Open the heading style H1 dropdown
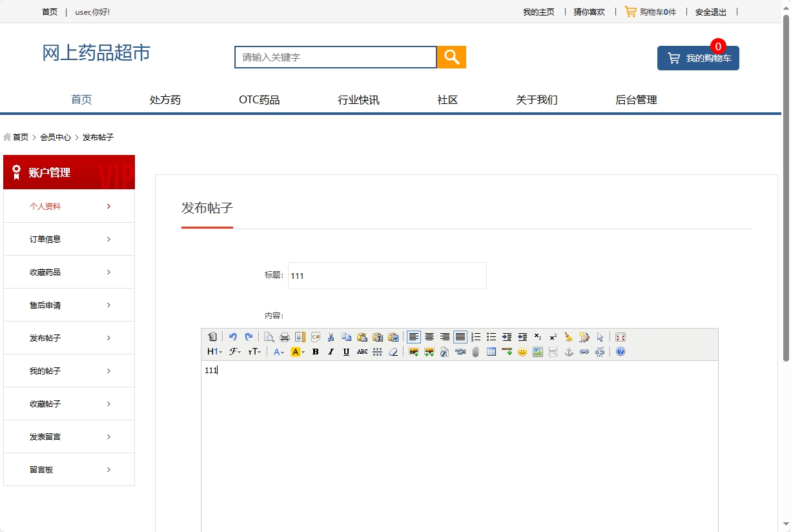Image resolution: width=791 pixels, height=532 pixels. tap(213, 351)
